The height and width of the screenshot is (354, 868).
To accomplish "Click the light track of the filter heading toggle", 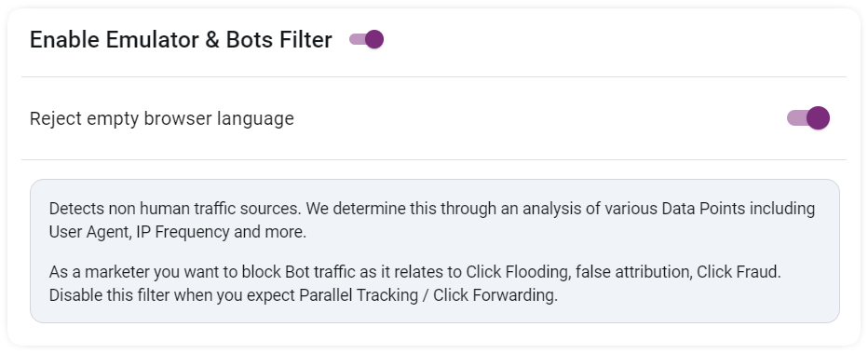I will point(357,39).
